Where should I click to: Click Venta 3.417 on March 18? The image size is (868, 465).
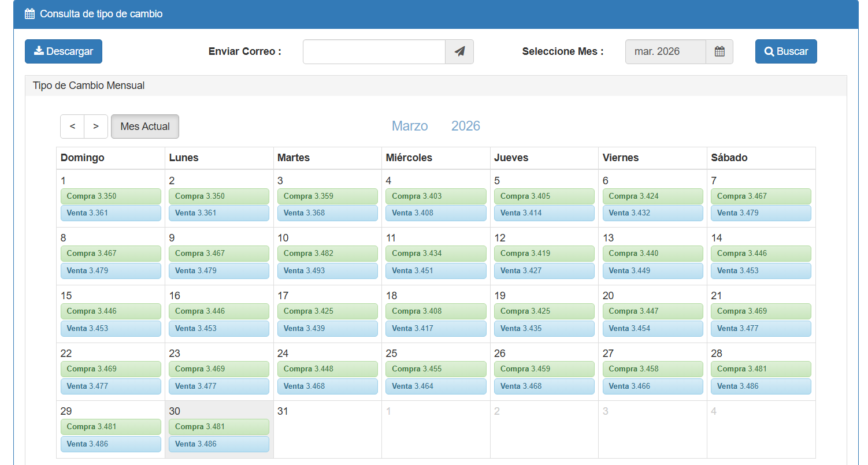click(436, 329)
